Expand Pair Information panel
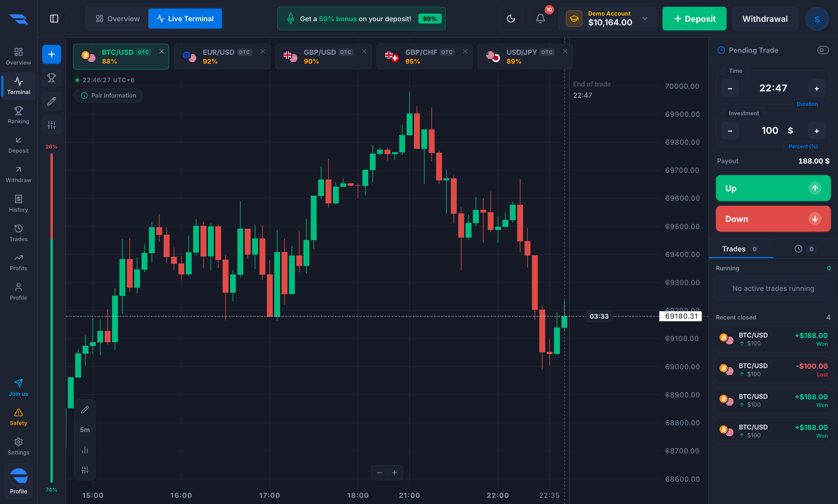Viewport: 838px width, 504px height. (108, 95)
